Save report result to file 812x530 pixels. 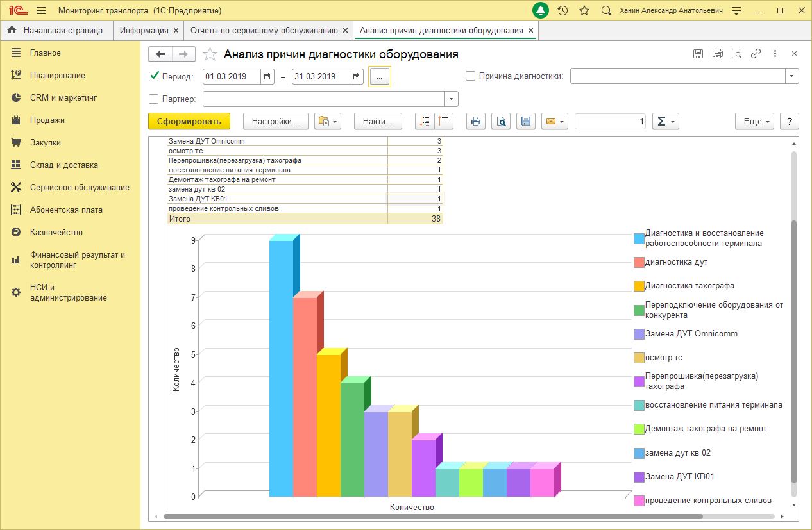coord(526,121)
